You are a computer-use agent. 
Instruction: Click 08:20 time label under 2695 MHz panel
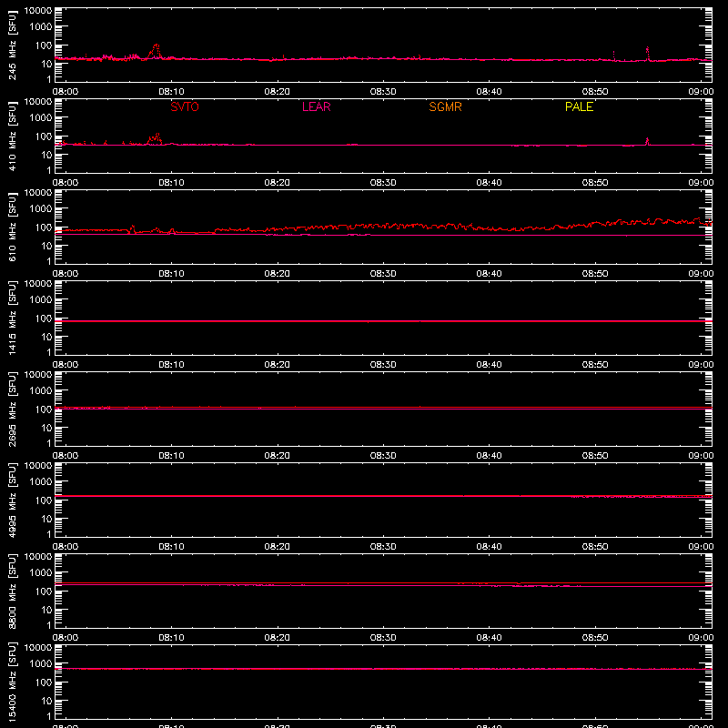click(278, 456)
